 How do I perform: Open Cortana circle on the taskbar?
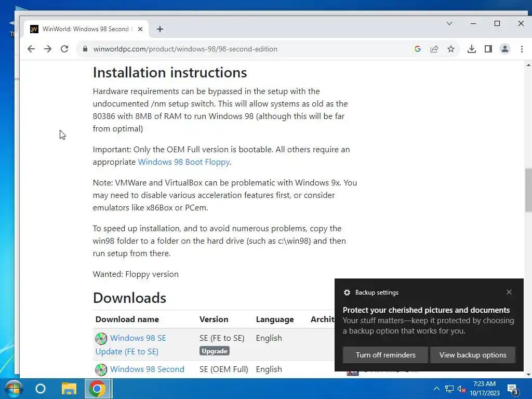[41, 389]
